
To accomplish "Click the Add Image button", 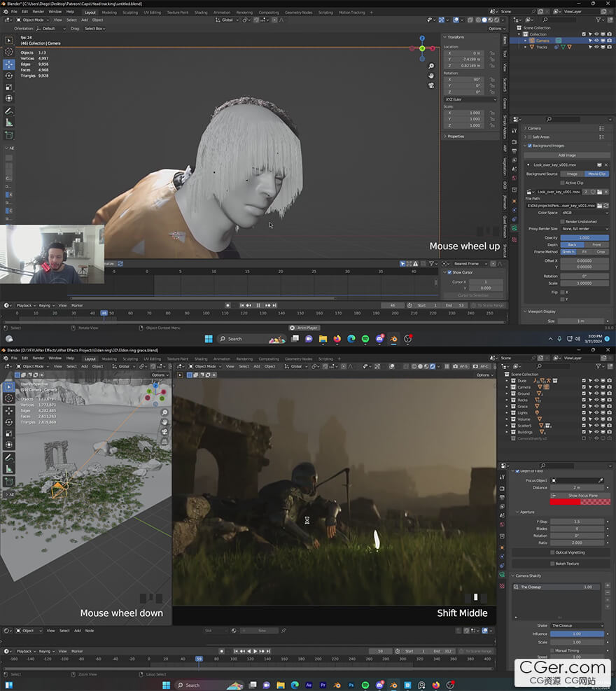I will click(566, 155).
